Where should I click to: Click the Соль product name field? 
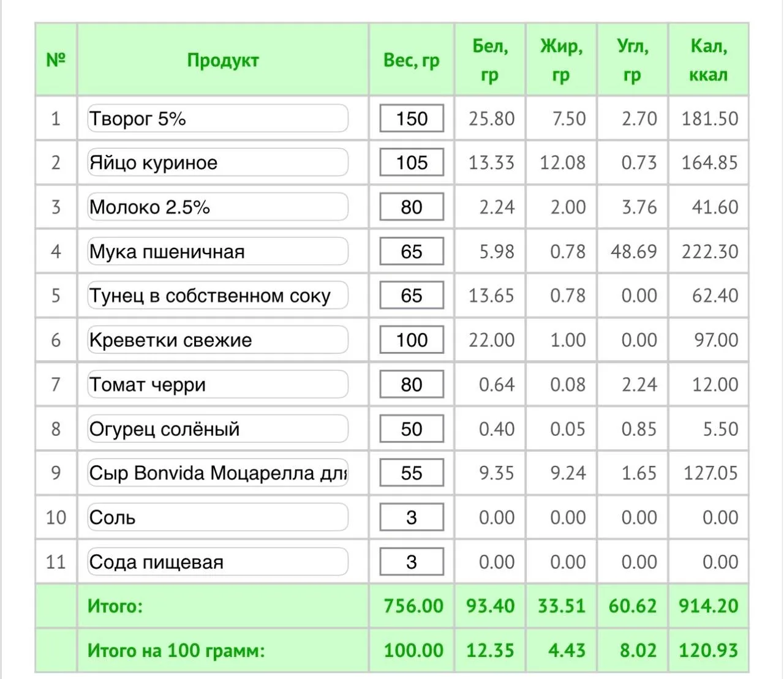point(218,517)
